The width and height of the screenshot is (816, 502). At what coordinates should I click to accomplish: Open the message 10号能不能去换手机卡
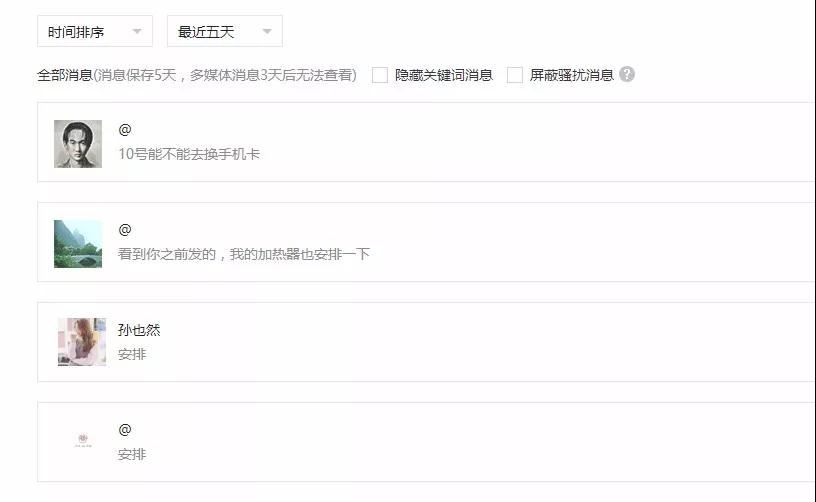click(189, 154)
